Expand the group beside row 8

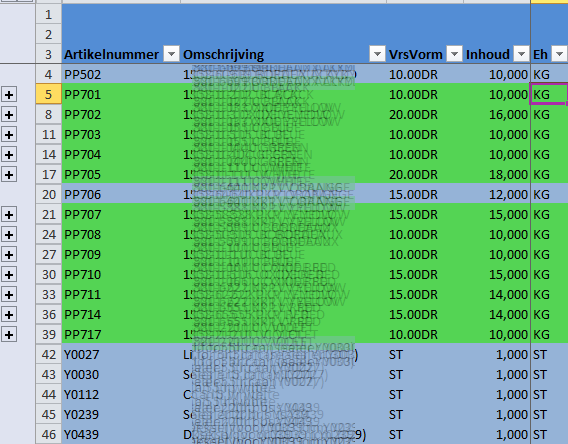click(9, 115)
